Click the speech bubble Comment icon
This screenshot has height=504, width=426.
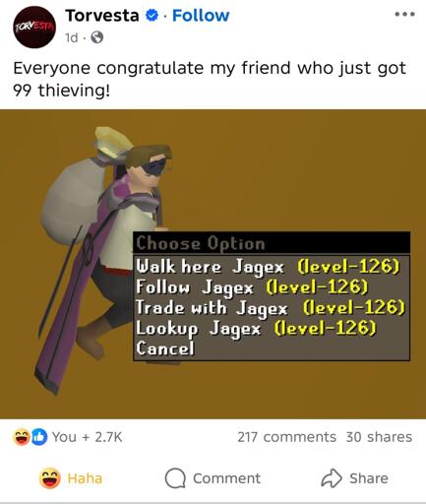175,478
